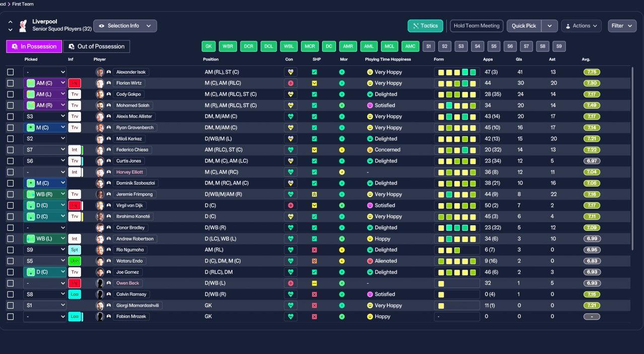Screen dimensions: 644x354
Task: Tick the checkbox for Miloš Kerkez
Action: pos(11,139)
